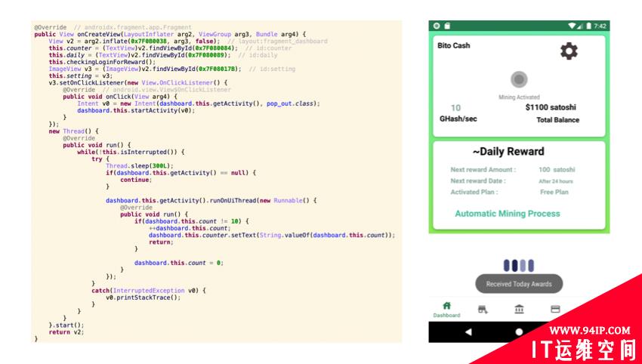Tap the Received Today Awards toast
Viewport: 642px width, 364px height.
(518, 284)
